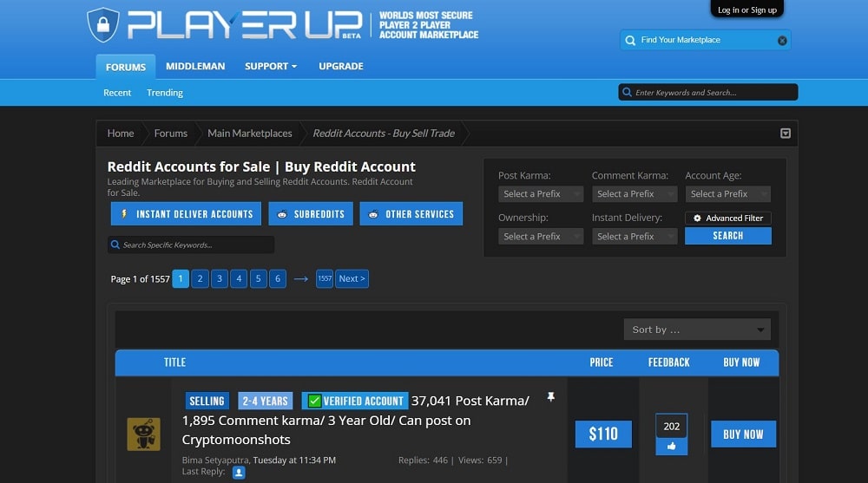Click the green verified checkmark badge
Viewport: 868px width, 483px height.
[314, 401]
